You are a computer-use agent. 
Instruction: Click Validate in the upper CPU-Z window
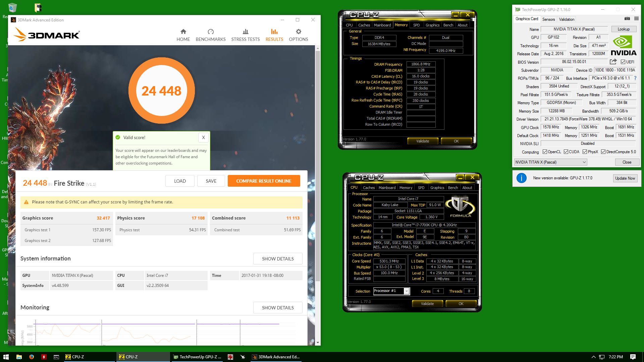[x=423, y=141]
